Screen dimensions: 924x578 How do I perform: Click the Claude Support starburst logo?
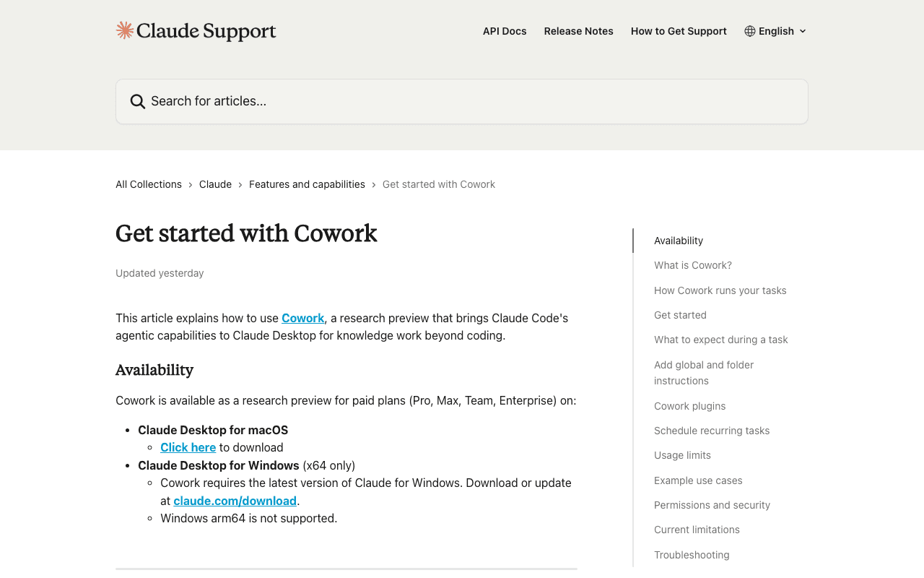[125, 29]
